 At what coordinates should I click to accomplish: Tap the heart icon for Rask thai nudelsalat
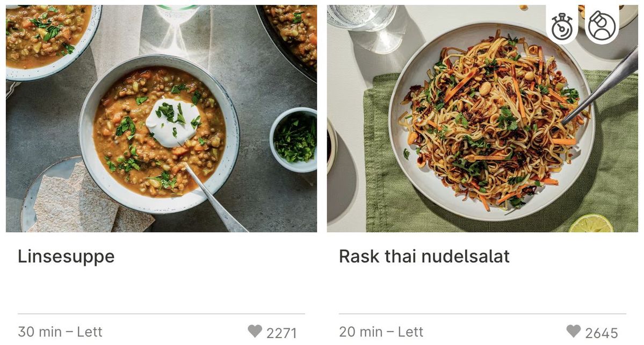point(574,331)
